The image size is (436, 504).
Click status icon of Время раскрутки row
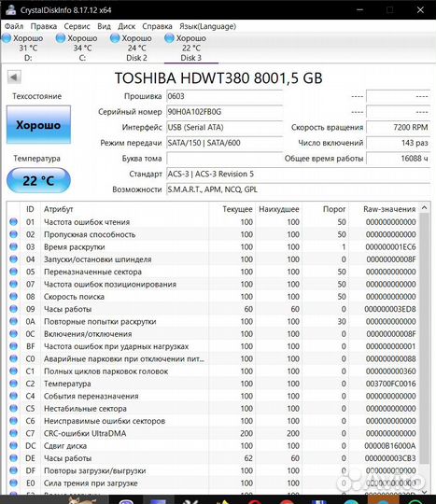[13, 246]
